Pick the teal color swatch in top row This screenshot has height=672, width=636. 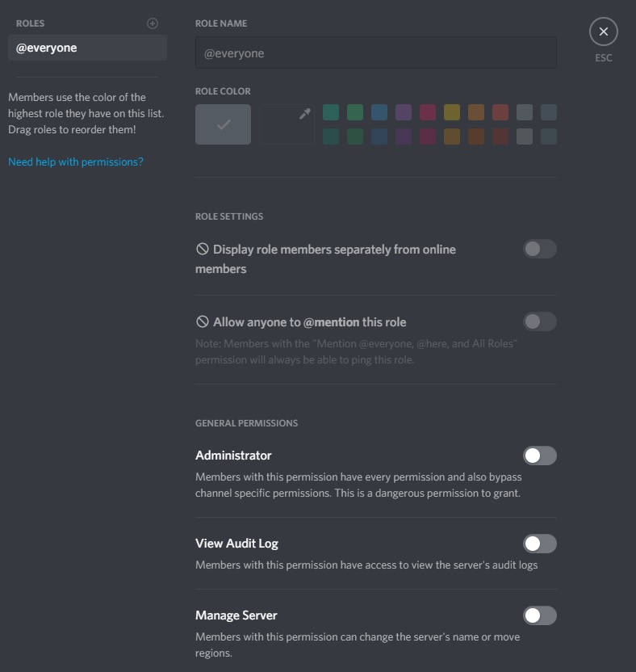coord(331,112)
